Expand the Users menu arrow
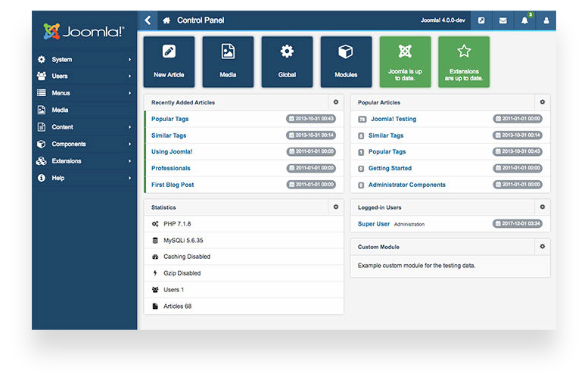Screen dimensions: 588x383 [129, 76]
